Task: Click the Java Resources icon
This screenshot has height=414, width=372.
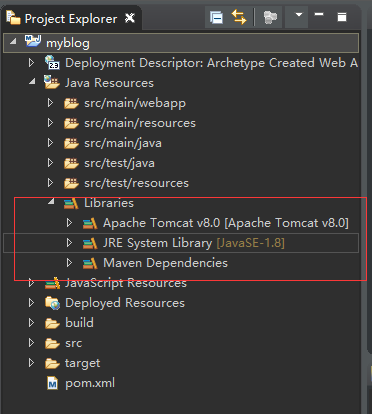Action: (x=52, y=82)
